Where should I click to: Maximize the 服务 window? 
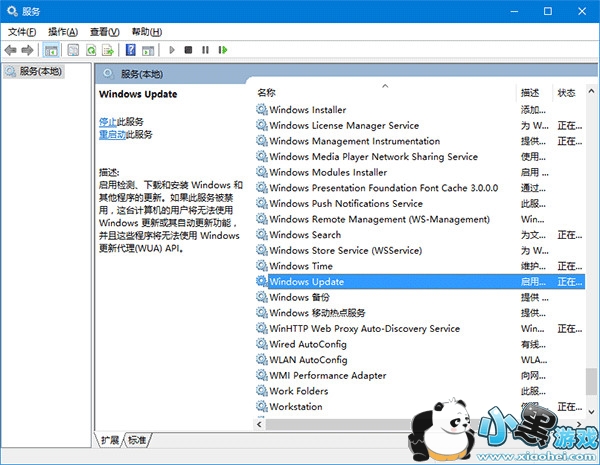548,11
